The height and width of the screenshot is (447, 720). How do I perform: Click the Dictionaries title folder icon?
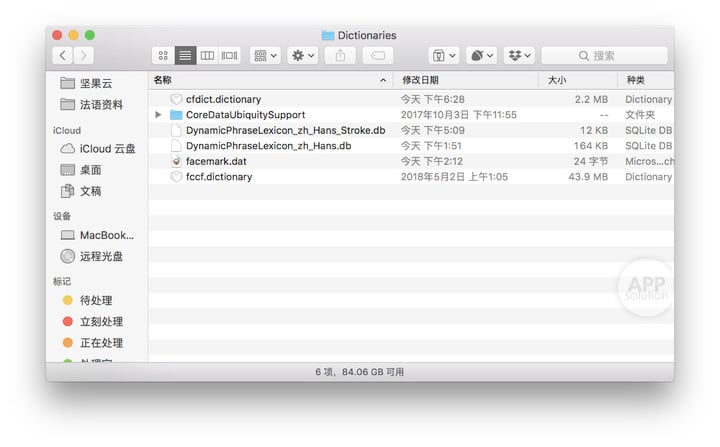pyautogui.click(x=328, y=35)
